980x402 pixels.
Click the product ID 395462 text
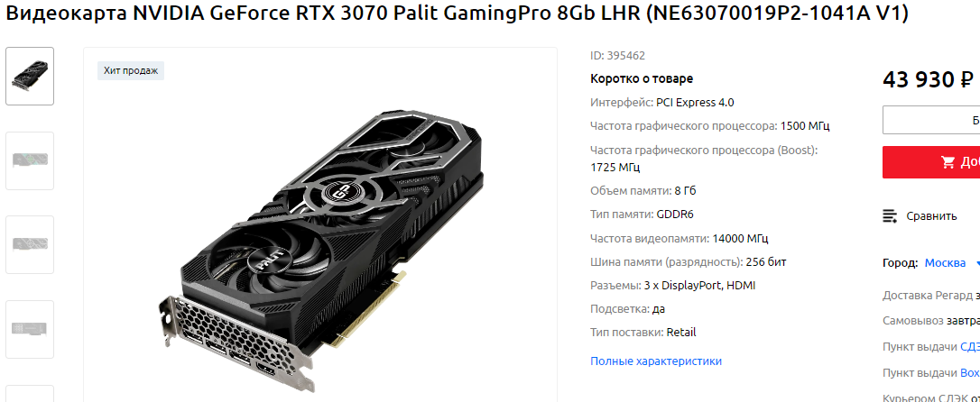click(x=617, y=56)
